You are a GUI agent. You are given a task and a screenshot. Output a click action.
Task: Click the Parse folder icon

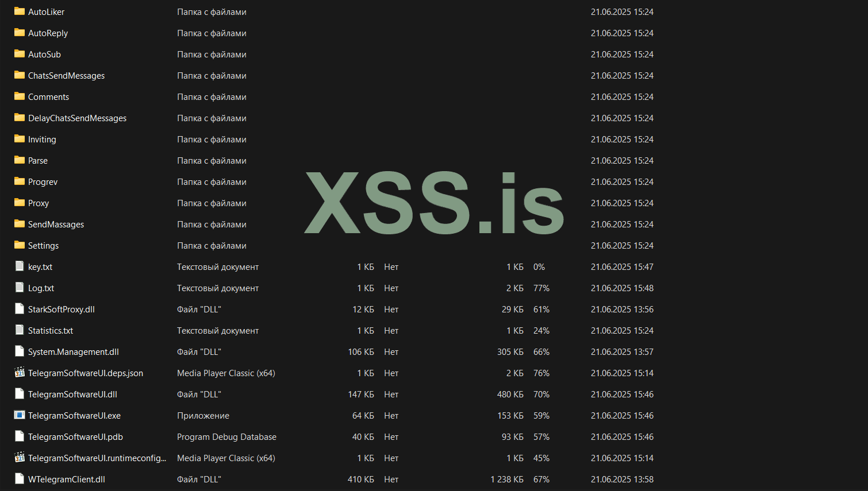coord(20,160)
